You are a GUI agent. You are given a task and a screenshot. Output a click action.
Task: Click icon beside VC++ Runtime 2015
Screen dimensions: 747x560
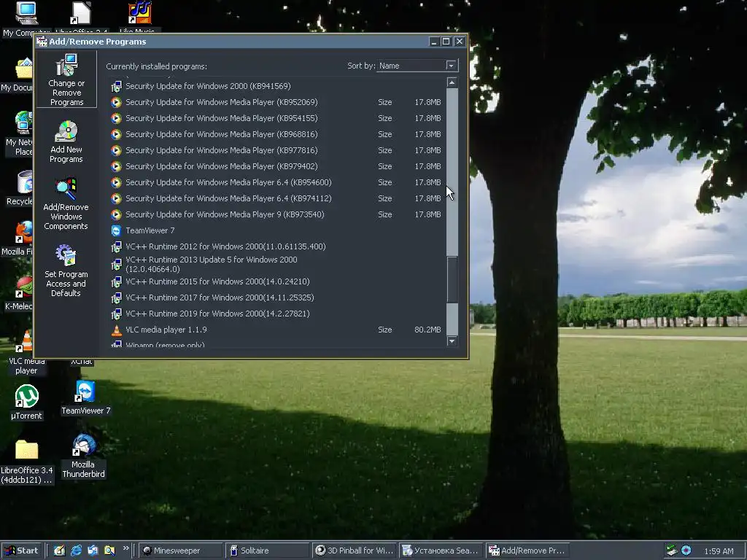coord(116,282)
